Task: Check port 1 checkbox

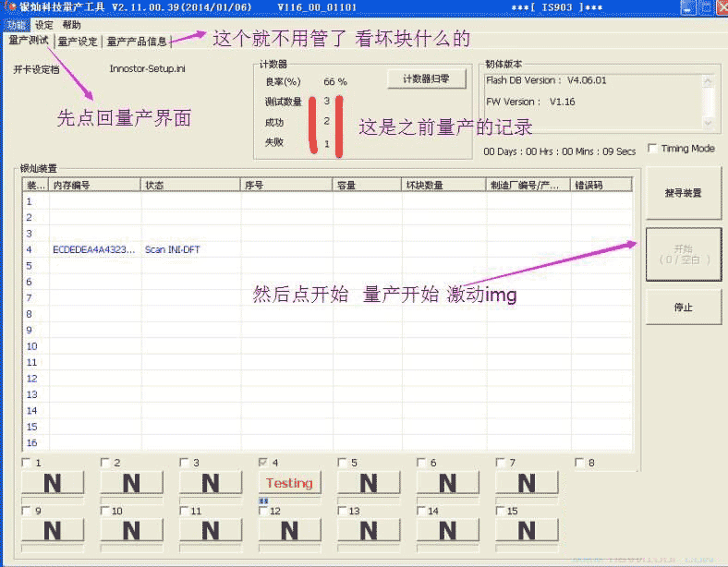Action: coord(26,462)
